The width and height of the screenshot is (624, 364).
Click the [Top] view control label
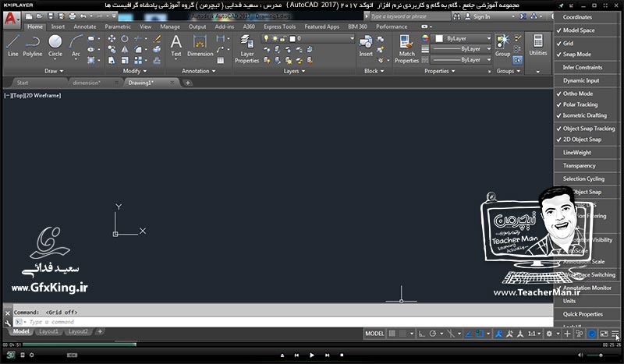[x=19, y=95]
